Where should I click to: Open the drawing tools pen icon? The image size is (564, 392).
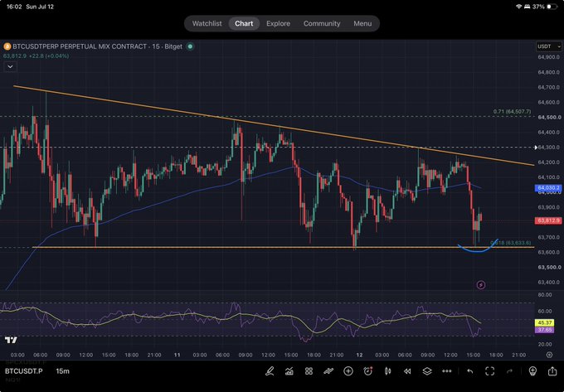click(270, 371)
